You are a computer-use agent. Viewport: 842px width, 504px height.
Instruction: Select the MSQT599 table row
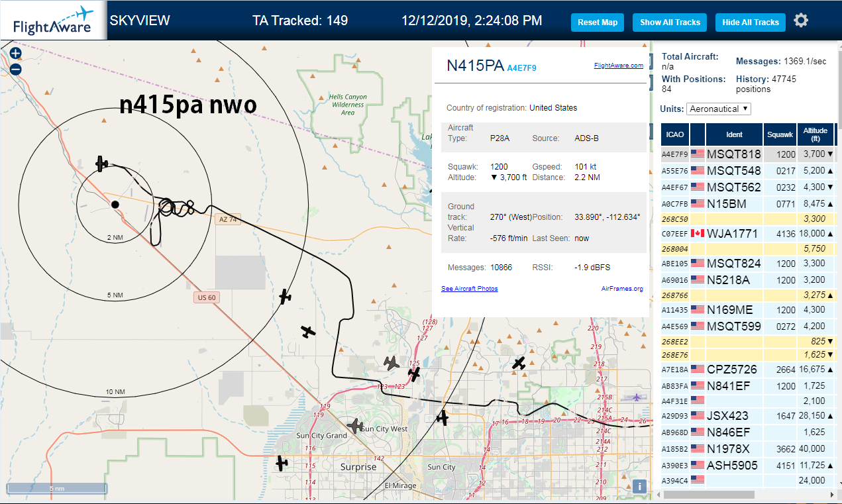[748, 327]
